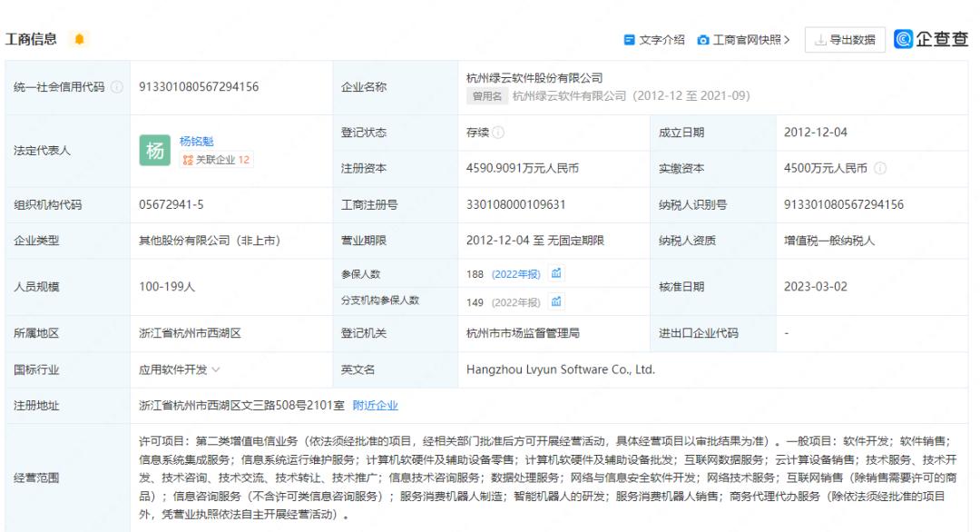Select 纳税人资质 value 增值税一般纳税人

tap(829, 241)
